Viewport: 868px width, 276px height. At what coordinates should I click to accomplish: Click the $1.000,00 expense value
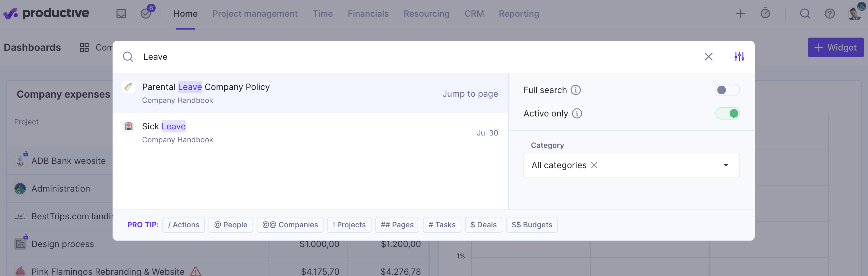tap(319, 244)
